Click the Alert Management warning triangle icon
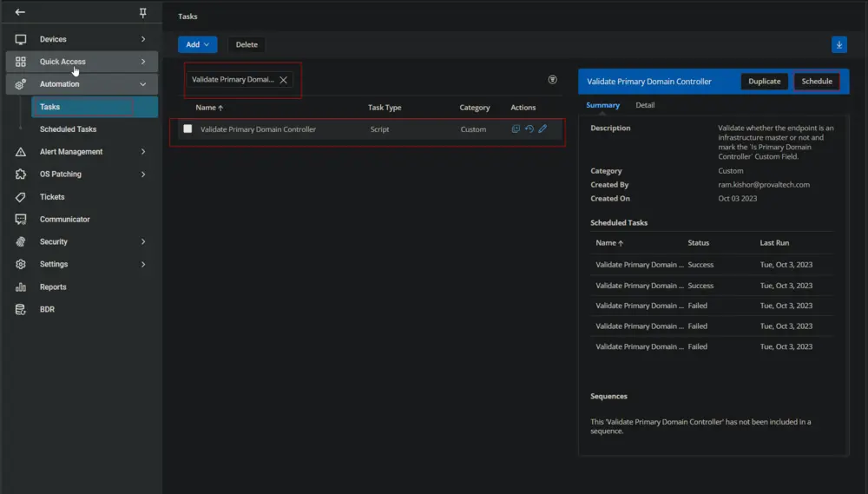Image resolution: width=868 pixels, height=494 pixels. [x=21, y=152]
